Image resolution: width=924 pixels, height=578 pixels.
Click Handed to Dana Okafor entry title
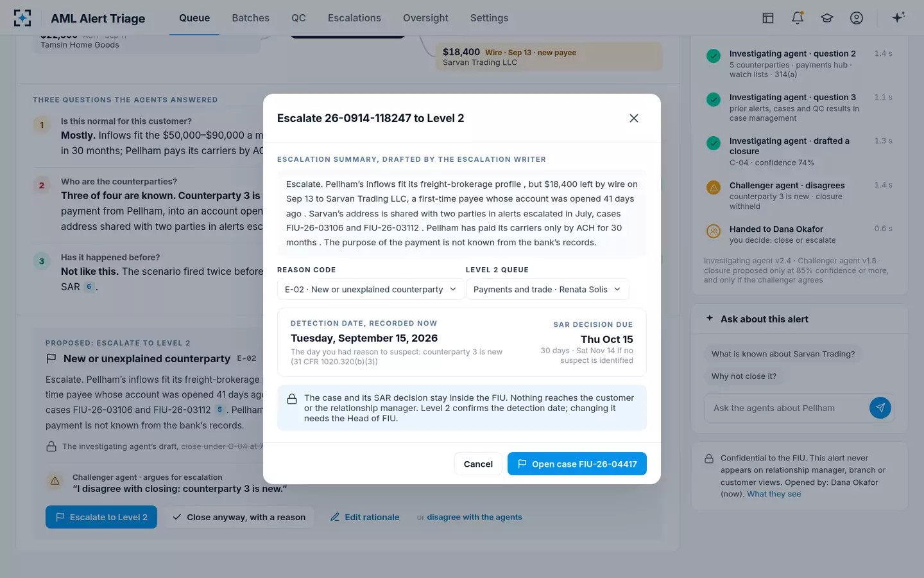(776, 229)
